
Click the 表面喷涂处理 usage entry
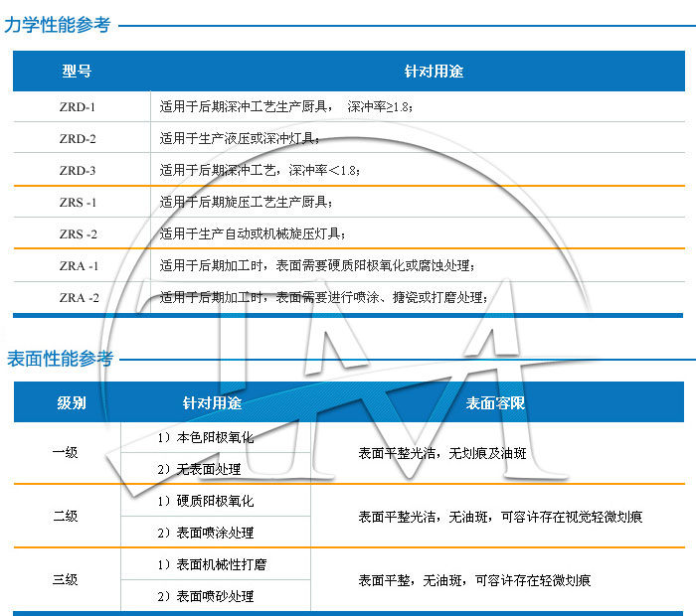pos(207,533)
